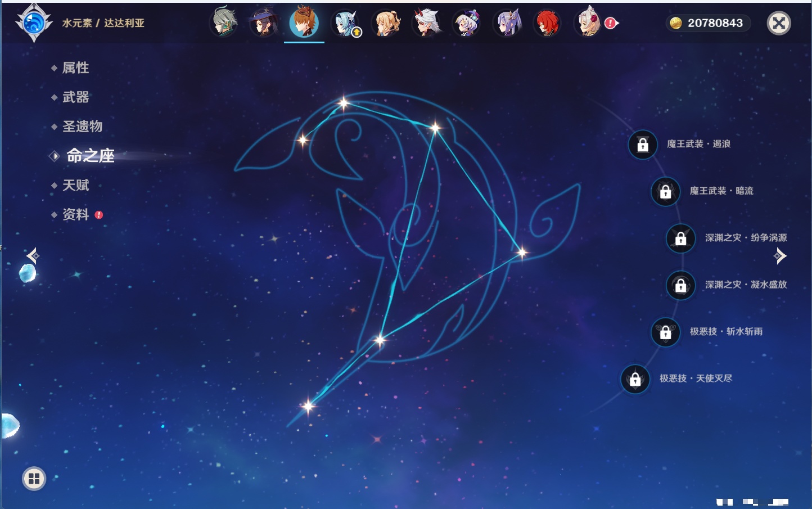Click the lock icon for 深渊之灾・纷争涡源
The image size is (812, 509).
[x=680, y=238]
